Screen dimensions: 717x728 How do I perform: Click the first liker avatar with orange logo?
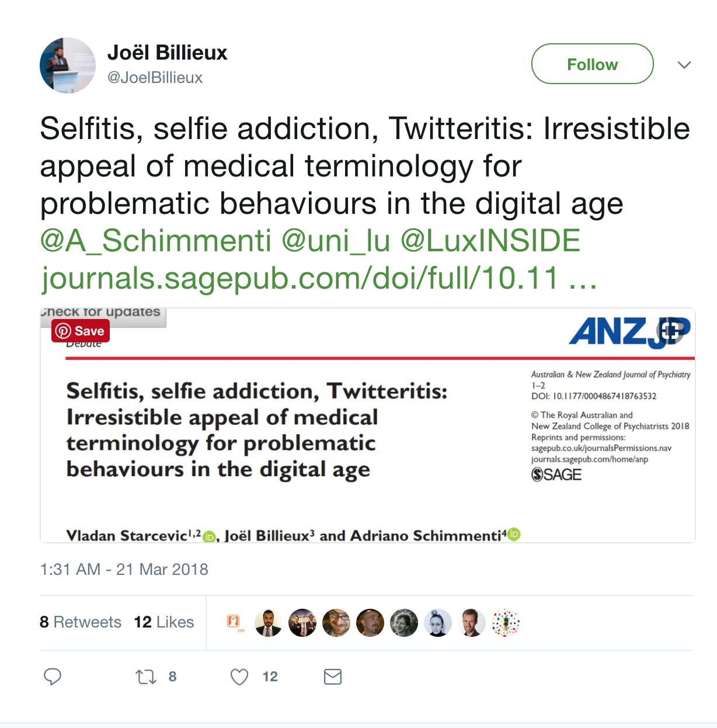(x=235, y=623)
